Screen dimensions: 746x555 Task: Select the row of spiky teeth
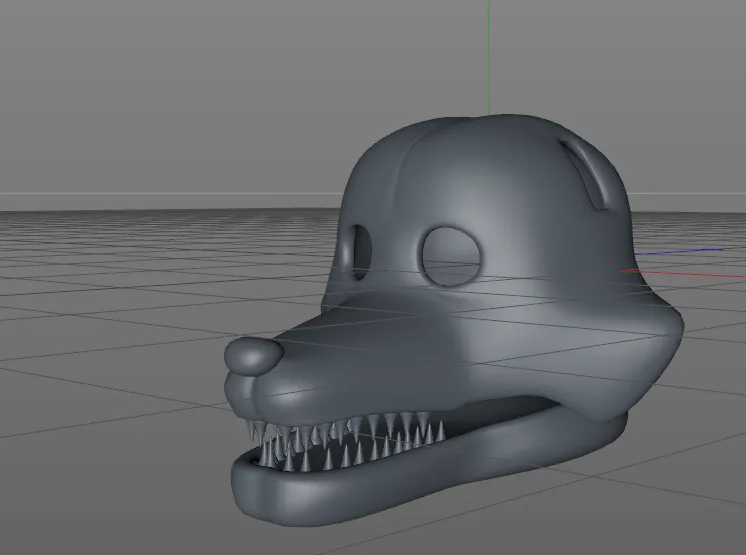(x=345, y=440)
